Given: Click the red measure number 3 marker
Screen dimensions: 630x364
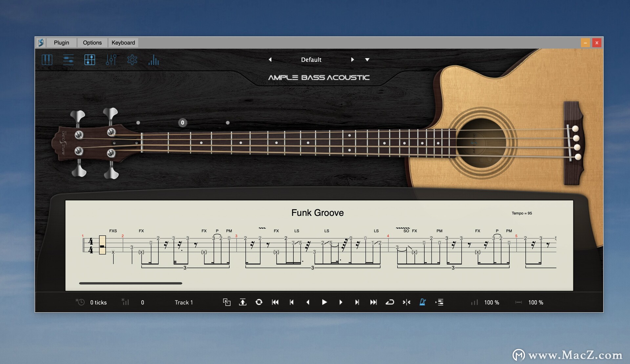Looking at the screenshot, I should coord(236,236).
